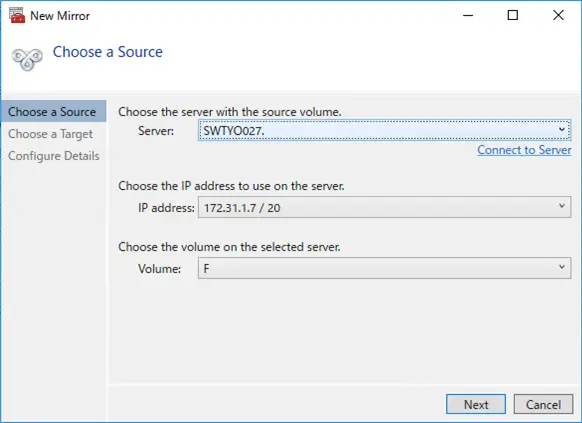The height and width of the screenshot is (423, 582).
Task: Close the New Mirror dialog
Action: (x=558, y=16)
